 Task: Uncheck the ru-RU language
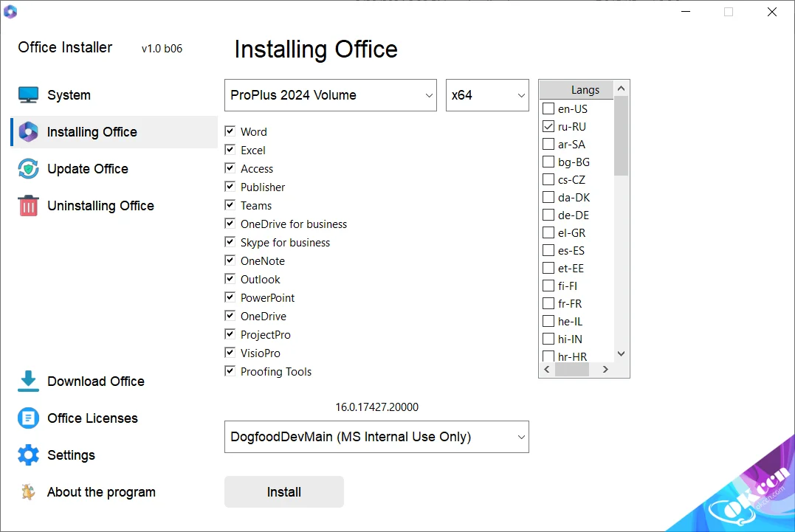click(x=548, y=126)
